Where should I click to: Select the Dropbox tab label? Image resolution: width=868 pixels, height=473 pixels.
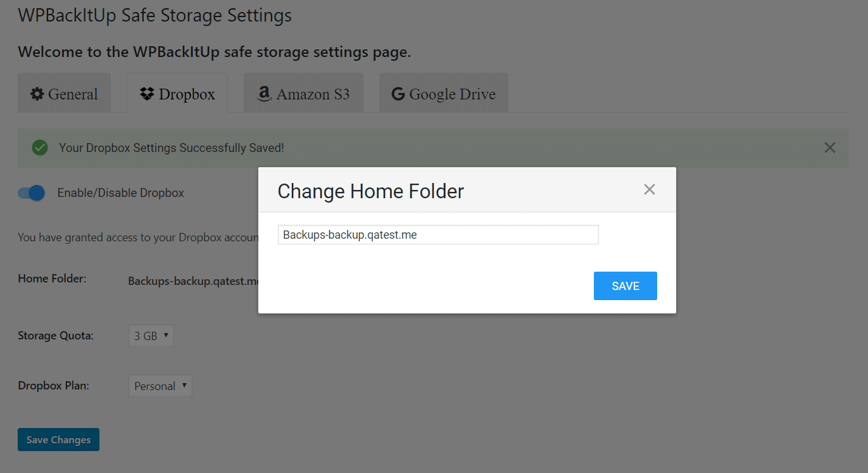(x=187, y=94)
